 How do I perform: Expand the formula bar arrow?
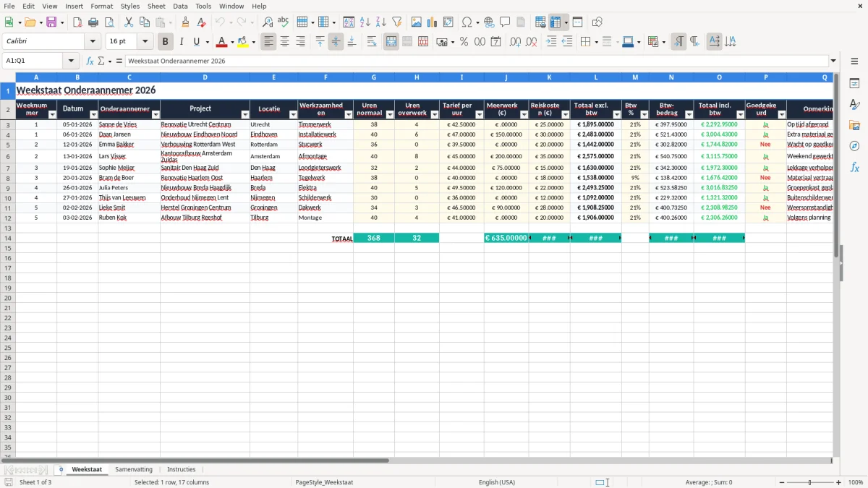point(833,61)
